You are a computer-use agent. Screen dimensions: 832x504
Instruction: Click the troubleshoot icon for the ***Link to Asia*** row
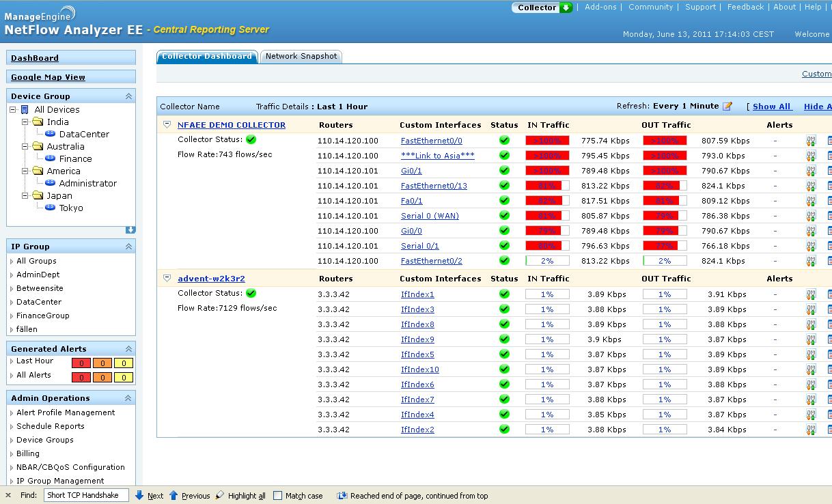811,156
